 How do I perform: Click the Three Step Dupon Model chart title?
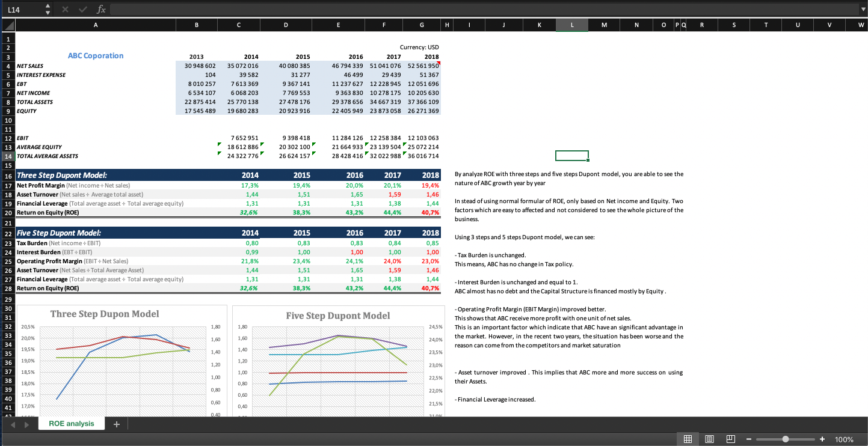(x=105, y=314)
